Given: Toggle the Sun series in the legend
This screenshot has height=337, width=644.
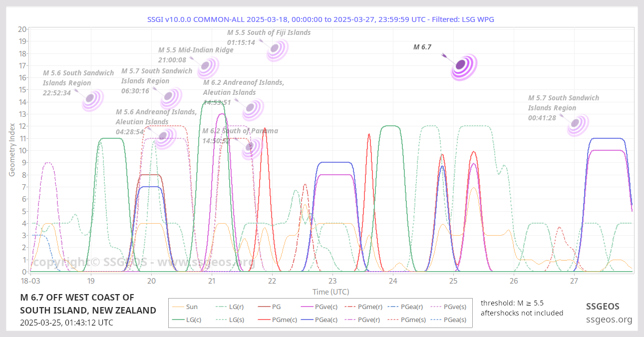Looking at the screenshot, I should pos(192,307).
